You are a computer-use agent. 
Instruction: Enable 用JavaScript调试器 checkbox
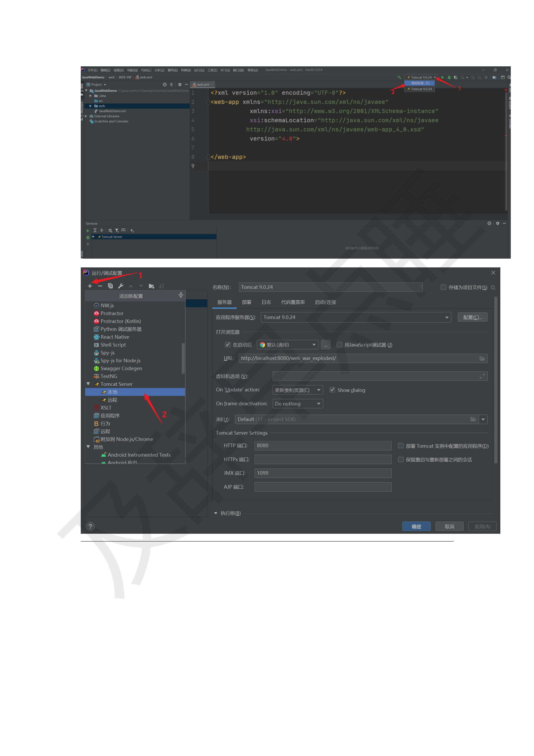click(340, 344)
